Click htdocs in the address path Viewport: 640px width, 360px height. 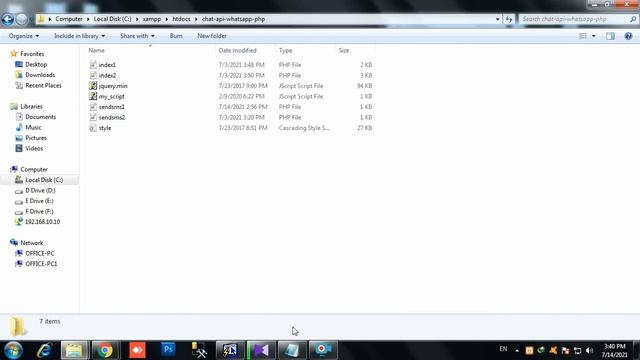181,19
